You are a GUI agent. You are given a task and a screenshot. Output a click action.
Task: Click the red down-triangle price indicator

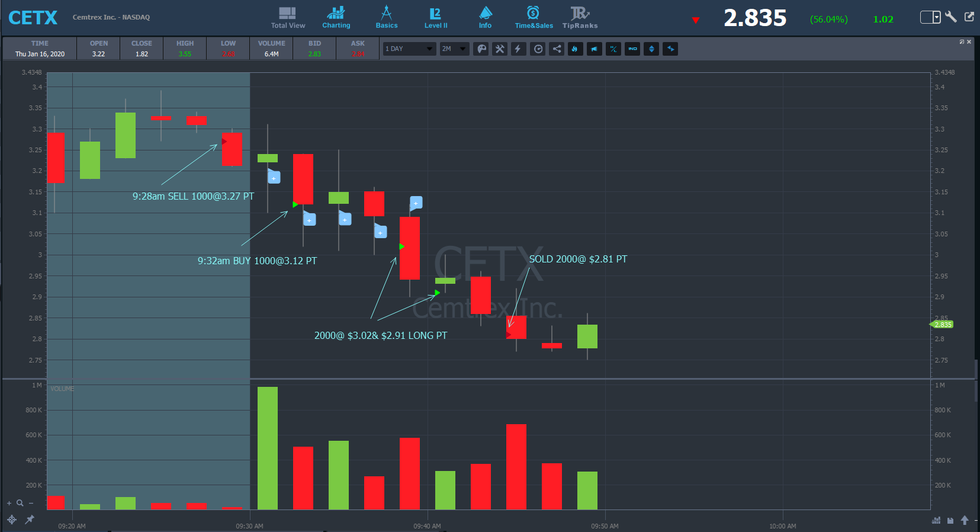point(696,20)
